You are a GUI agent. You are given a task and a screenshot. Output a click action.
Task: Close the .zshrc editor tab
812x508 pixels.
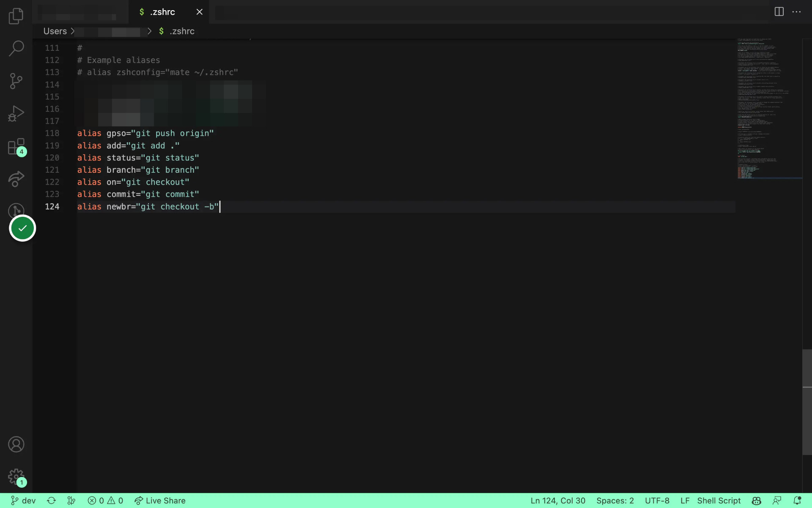click(200, 12)
